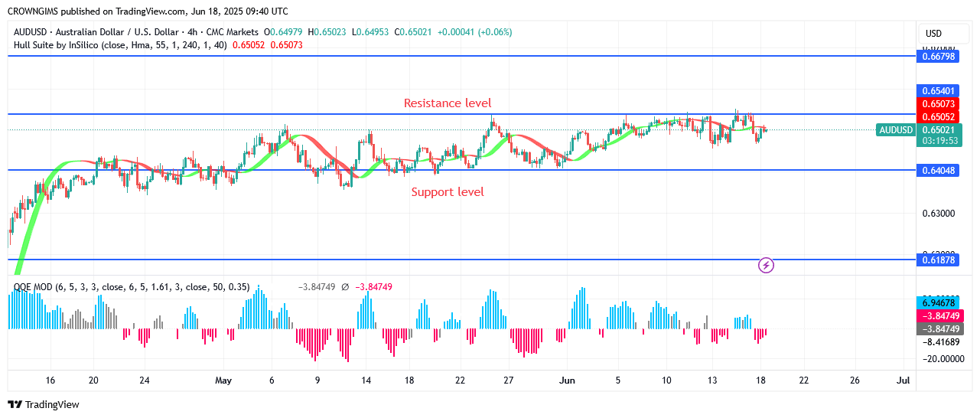Image resolution: width=980 pixels, height=418 pixels.
Task: Click the 0.64048 support price label
Action: click(939, 170)
